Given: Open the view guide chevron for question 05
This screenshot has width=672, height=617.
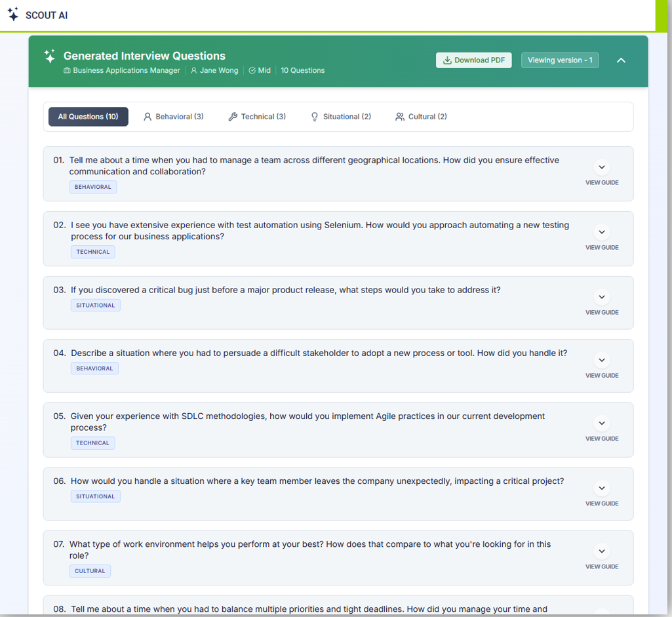Looking at the screenshot, I should coord(601,424).
